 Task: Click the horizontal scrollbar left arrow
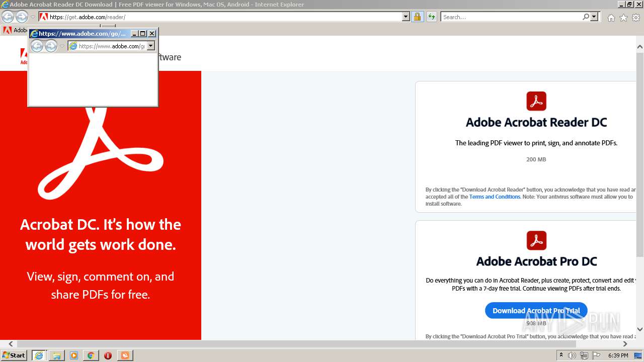click(11, 344)
